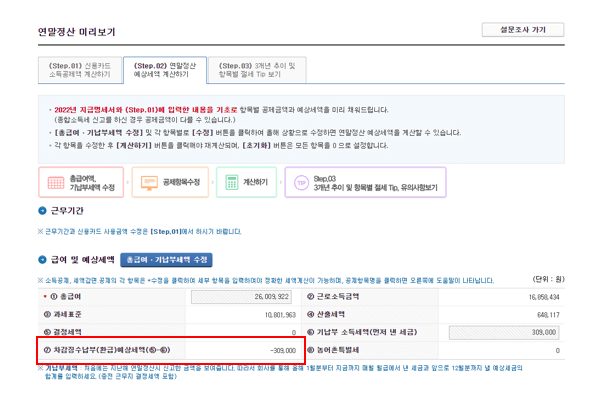Image resolution: width=589 pixels, height=397 pixels.
Task: Click the 설문조사 가기 button
Action: [x=523, y=30]
